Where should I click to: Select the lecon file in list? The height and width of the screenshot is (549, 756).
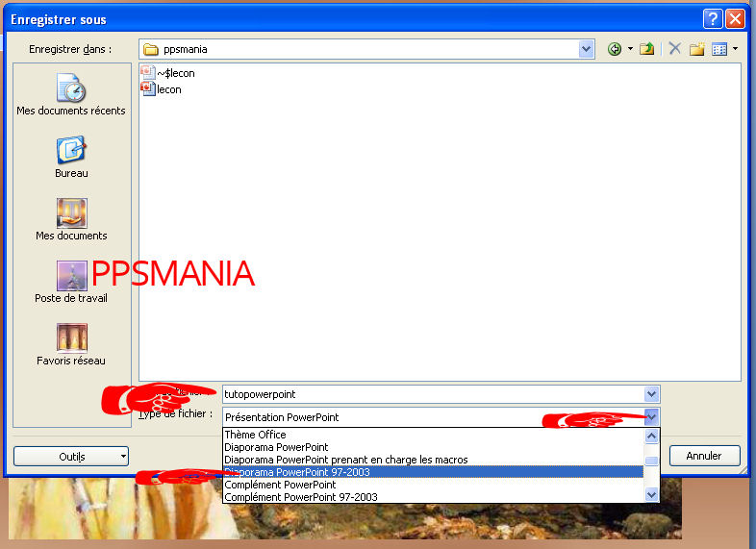coord(168,89)
